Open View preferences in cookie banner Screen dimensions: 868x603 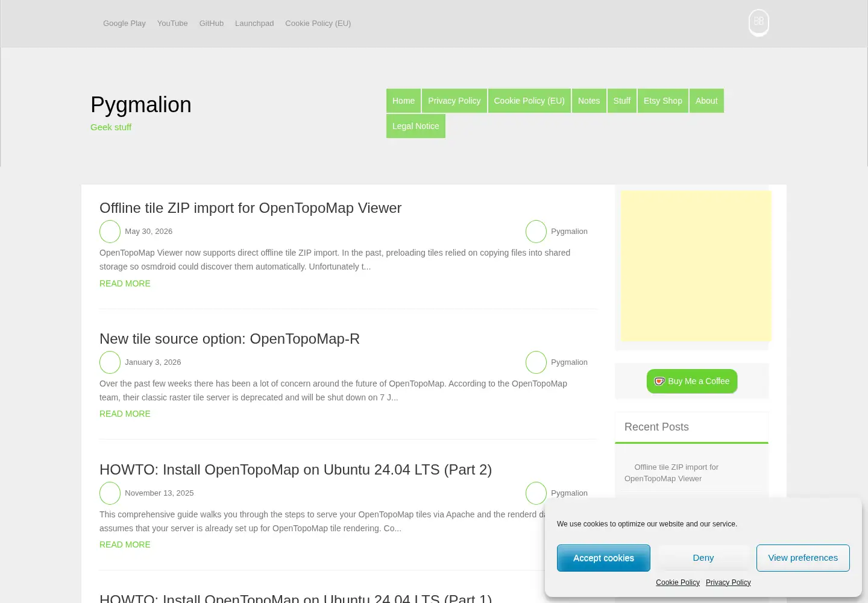coord(803,558)
